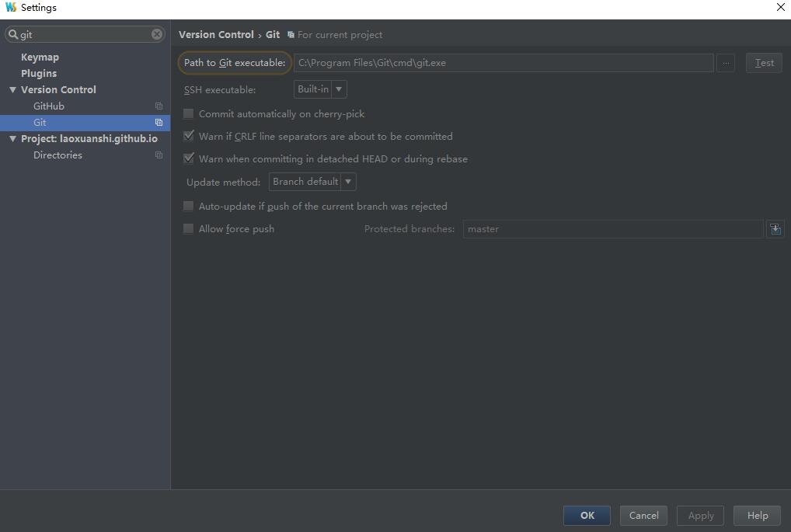Open the Update method dropdown

click(312, 182)
